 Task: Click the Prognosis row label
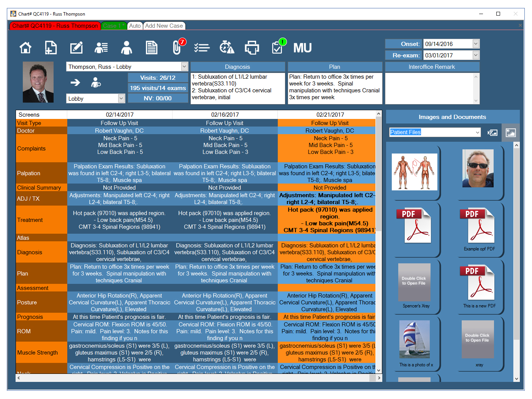click(41, 317)
